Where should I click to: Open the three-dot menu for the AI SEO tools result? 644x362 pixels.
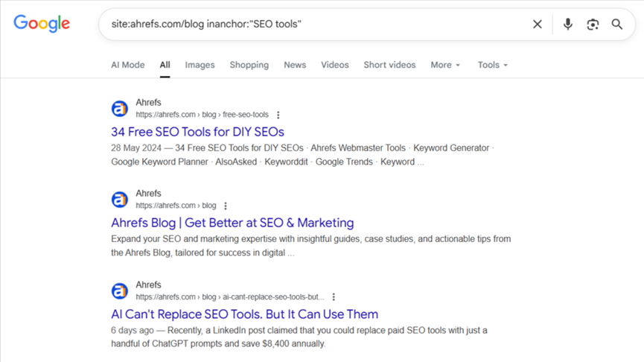(x=334, y=296)
